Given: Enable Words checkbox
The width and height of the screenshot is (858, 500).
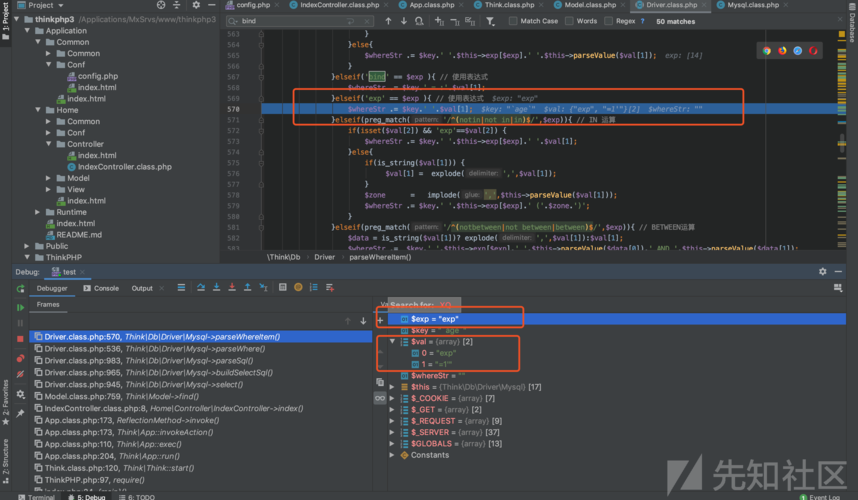Looking at the screenshot, I should (x=569, y=21).
